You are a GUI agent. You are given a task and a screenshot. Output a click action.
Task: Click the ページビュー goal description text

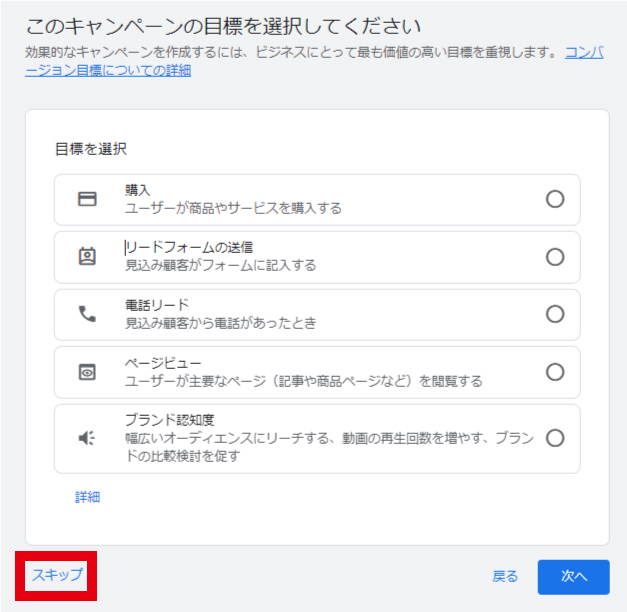(303, 381)
